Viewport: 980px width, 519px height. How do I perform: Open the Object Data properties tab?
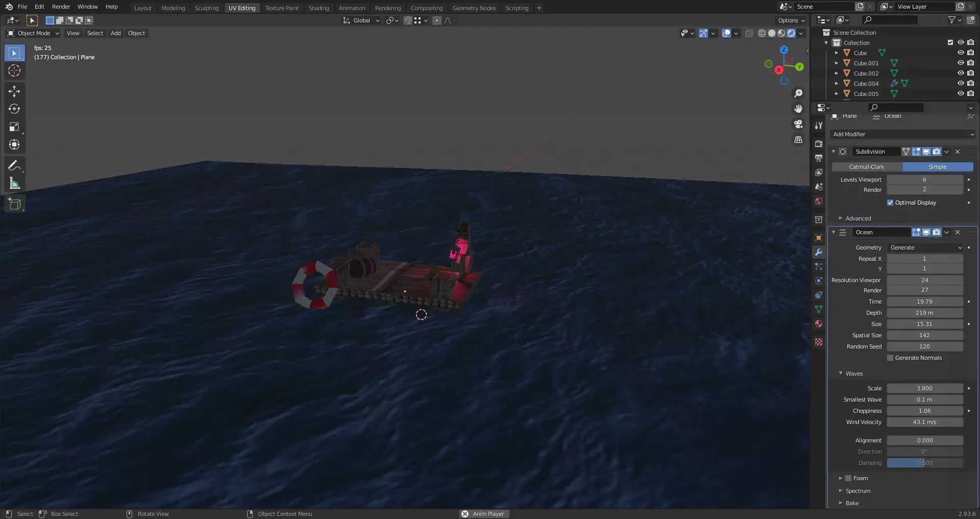(x=819, y=309)
